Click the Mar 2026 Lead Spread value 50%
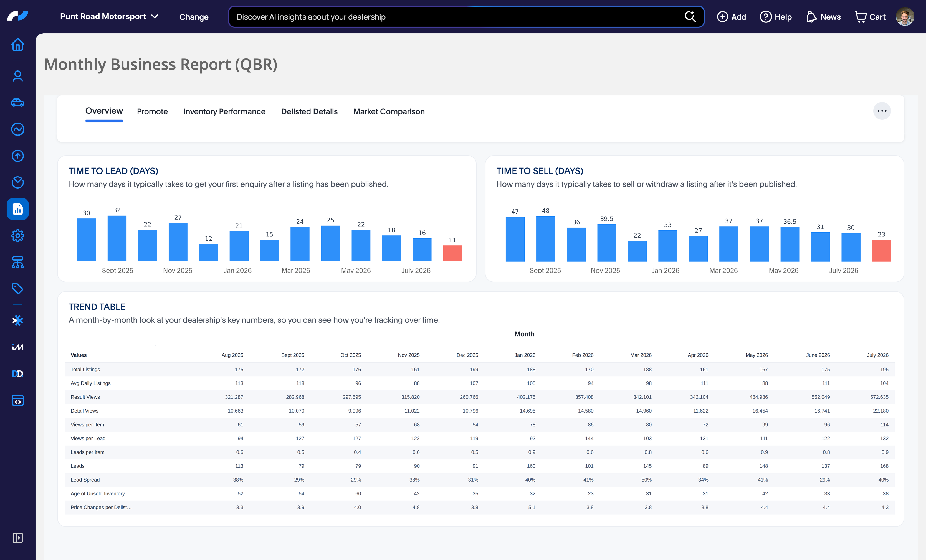The image size is (926, 560). [x=646, y=480]
